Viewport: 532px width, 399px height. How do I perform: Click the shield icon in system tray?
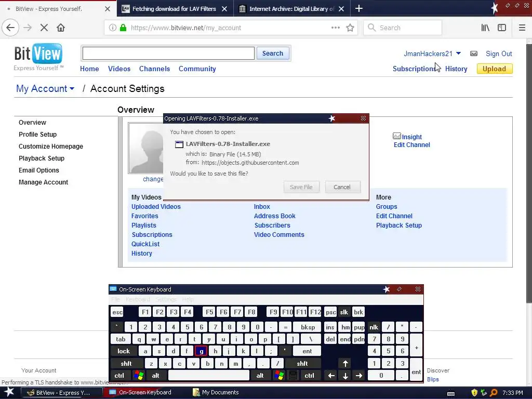click(474, 393)
